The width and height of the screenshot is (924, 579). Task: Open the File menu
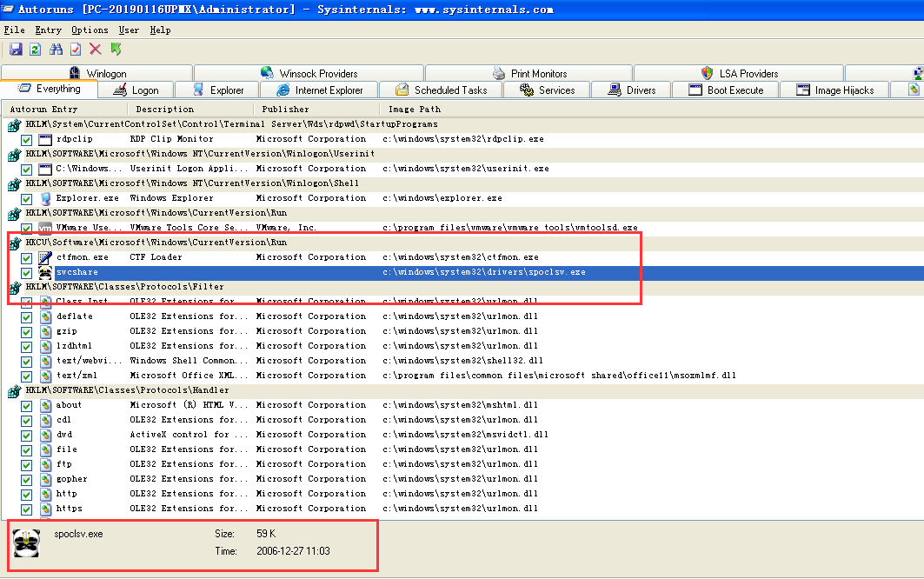[x=14, y=30]
